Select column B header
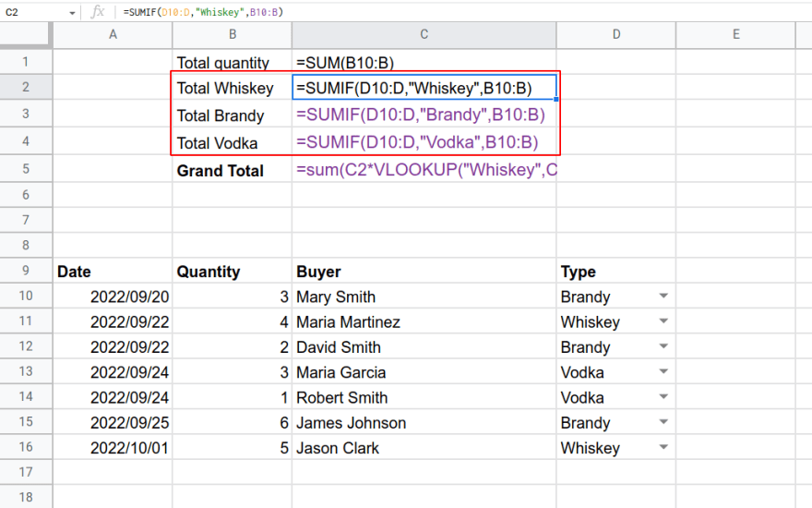This screenshot has width=812, height=508. coord(232,35)
